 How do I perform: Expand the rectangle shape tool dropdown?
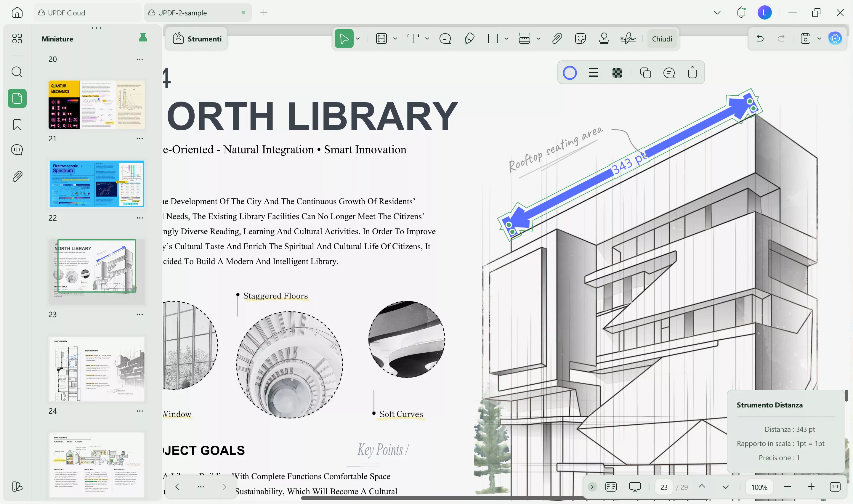click(506, 39)
